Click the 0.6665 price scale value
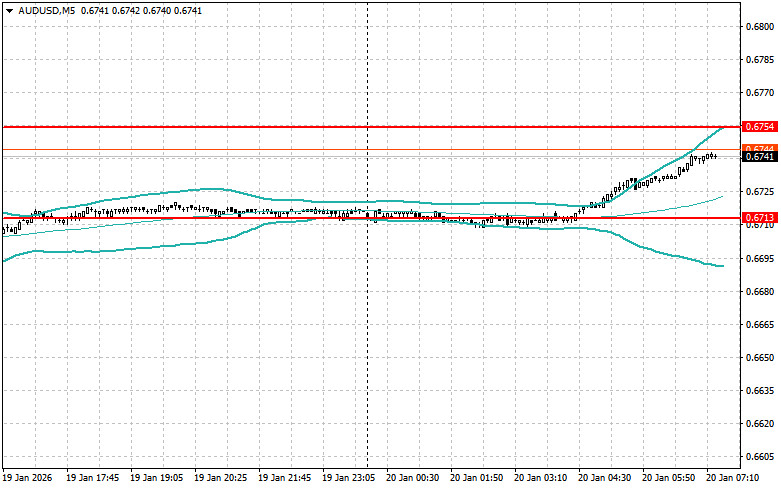The height and width of the screenshot is (489, 781). (760, 325)
